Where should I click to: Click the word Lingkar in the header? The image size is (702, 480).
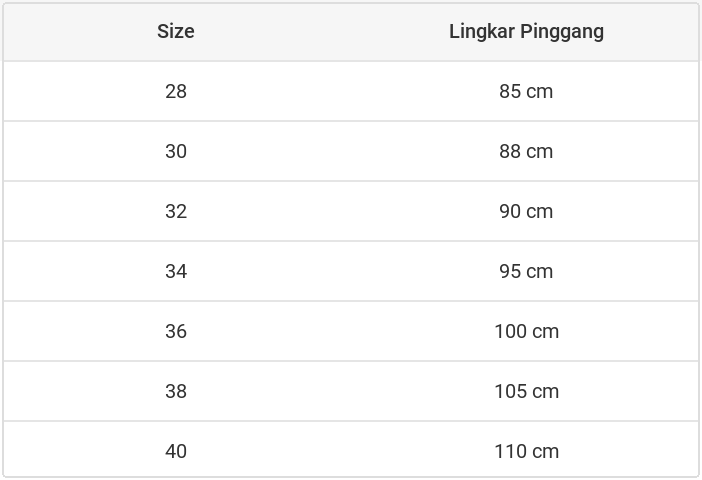(x=482, y=31)
